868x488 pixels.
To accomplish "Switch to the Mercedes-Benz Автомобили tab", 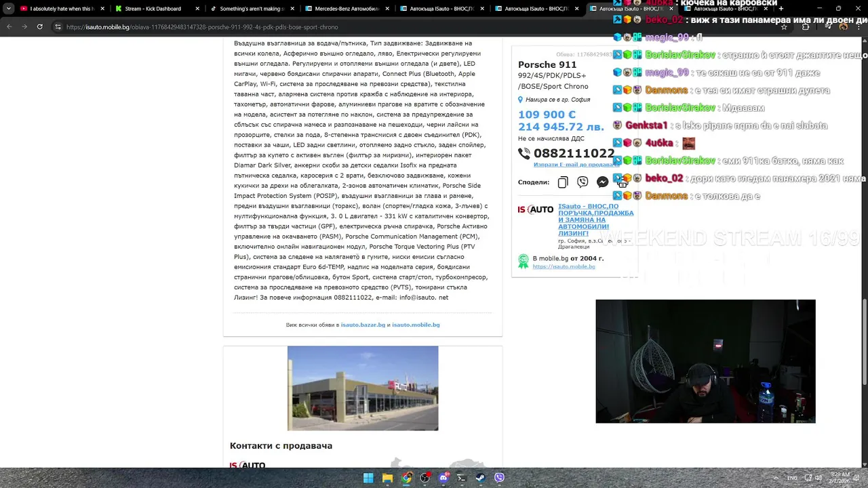I will click(346, 9).
